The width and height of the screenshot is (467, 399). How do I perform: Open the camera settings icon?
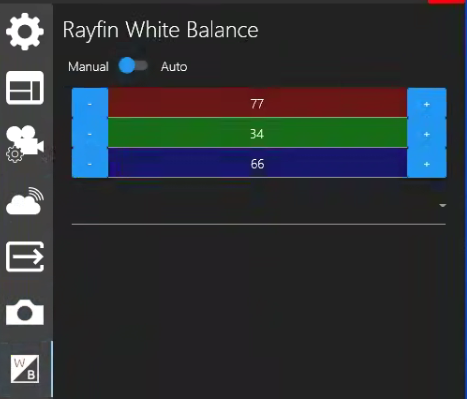point(25,144)
